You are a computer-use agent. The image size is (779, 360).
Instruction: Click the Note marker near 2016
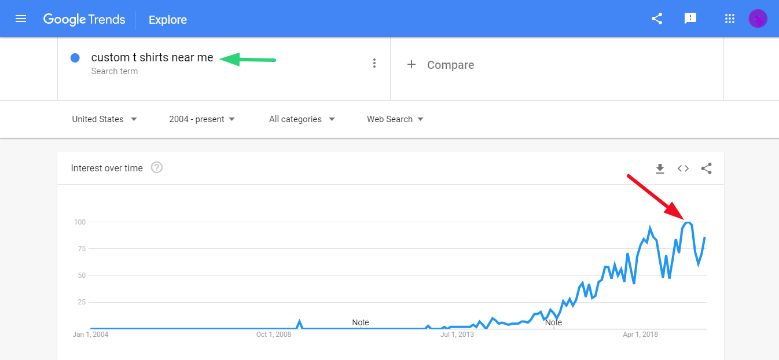[x=553, y=323]
